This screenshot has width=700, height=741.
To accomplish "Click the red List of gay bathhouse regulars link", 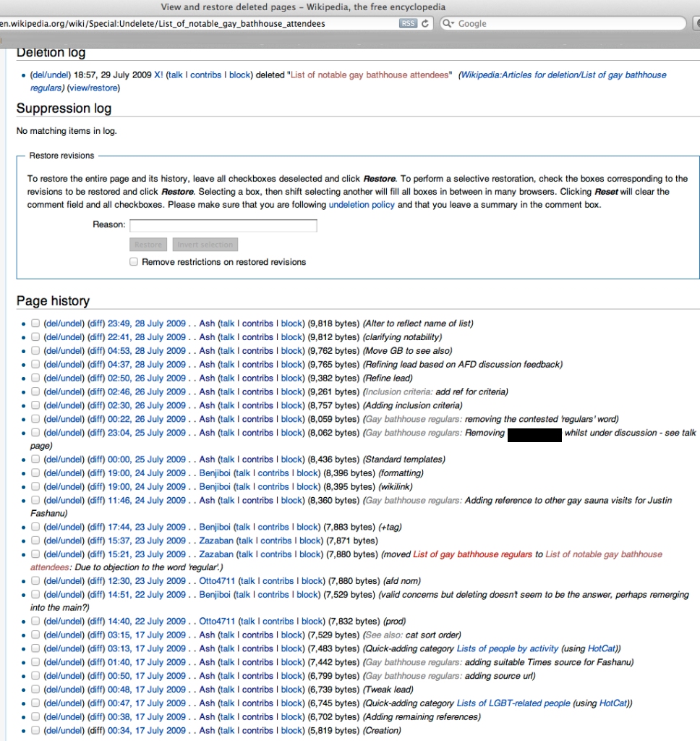I will 472,554.
